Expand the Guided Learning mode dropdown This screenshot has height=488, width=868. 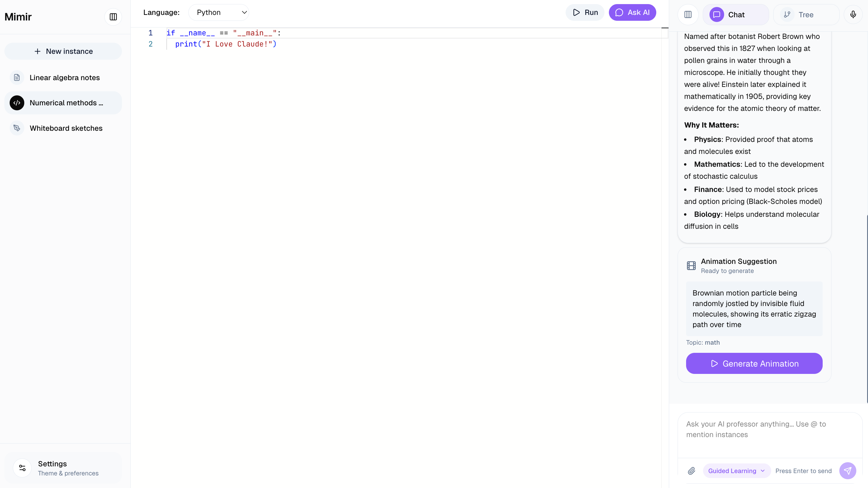[737, 471]
